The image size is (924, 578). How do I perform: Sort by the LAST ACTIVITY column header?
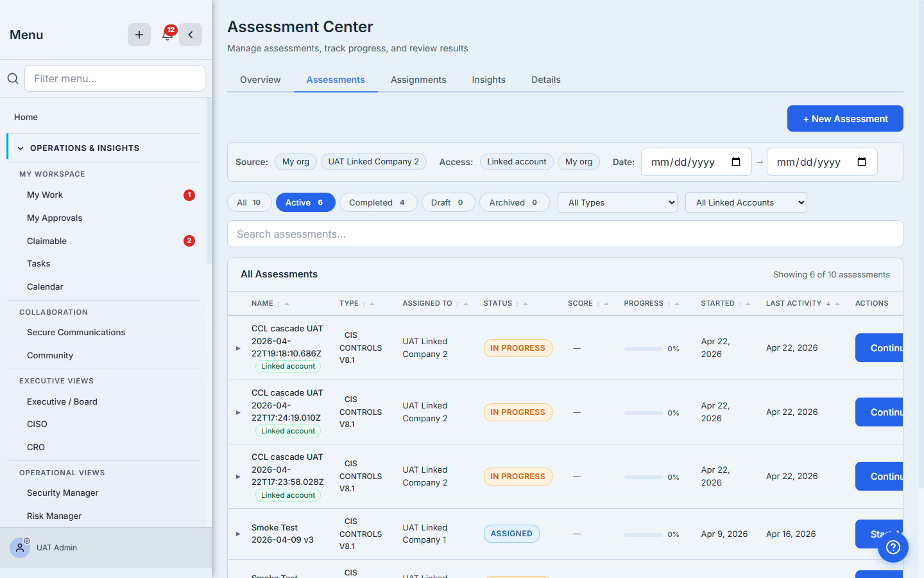[x=802, y=303]
